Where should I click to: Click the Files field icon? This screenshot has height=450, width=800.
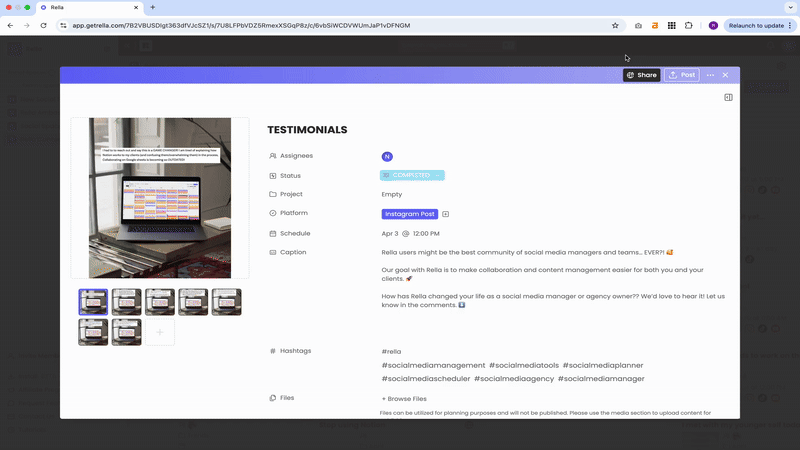click(x=272, y=398)
